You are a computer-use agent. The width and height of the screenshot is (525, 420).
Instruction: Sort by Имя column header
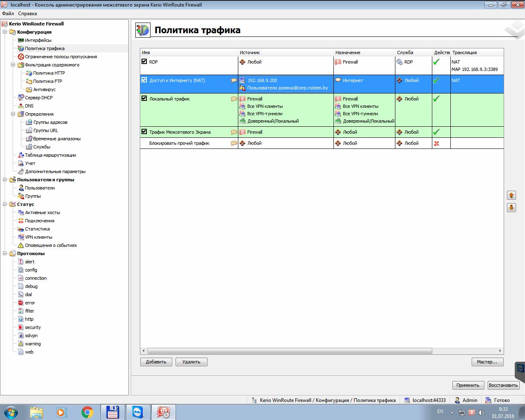[189, 52]
